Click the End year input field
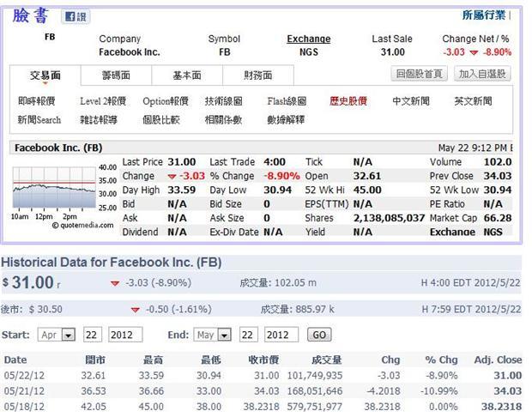Screen dimensions: 532x417 281,335
